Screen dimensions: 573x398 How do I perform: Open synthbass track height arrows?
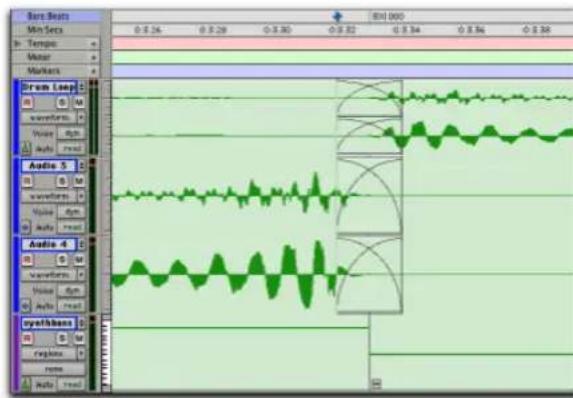coord(81,323)
